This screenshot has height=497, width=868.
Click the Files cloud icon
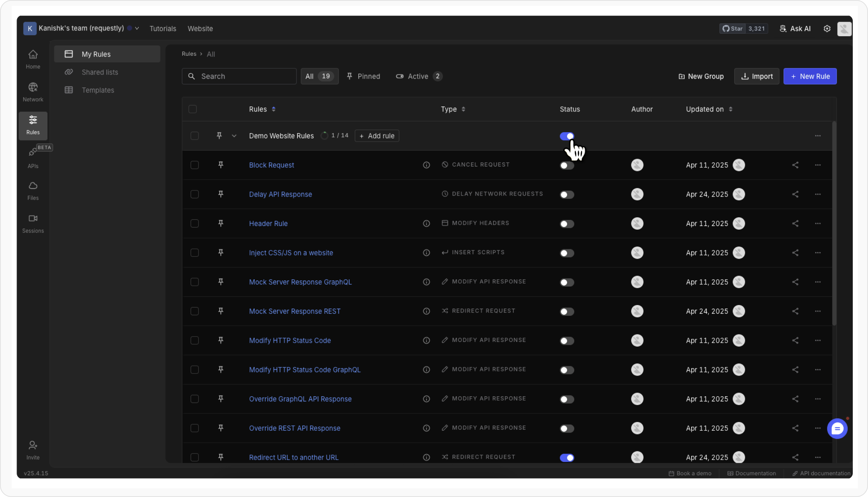tap(33, 186)
